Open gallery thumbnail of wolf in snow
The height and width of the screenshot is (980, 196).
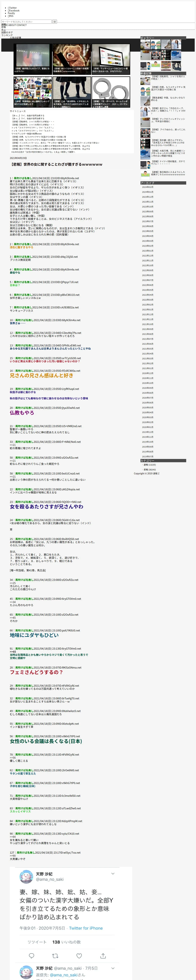tap(166, 45)
